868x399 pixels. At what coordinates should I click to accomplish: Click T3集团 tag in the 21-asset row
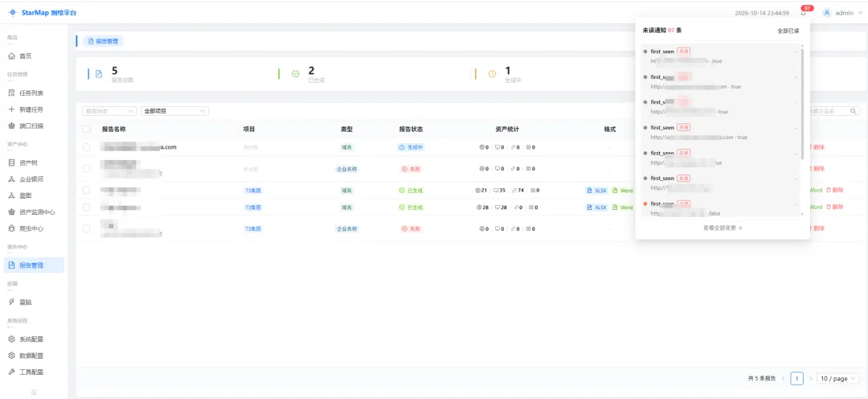253,190
